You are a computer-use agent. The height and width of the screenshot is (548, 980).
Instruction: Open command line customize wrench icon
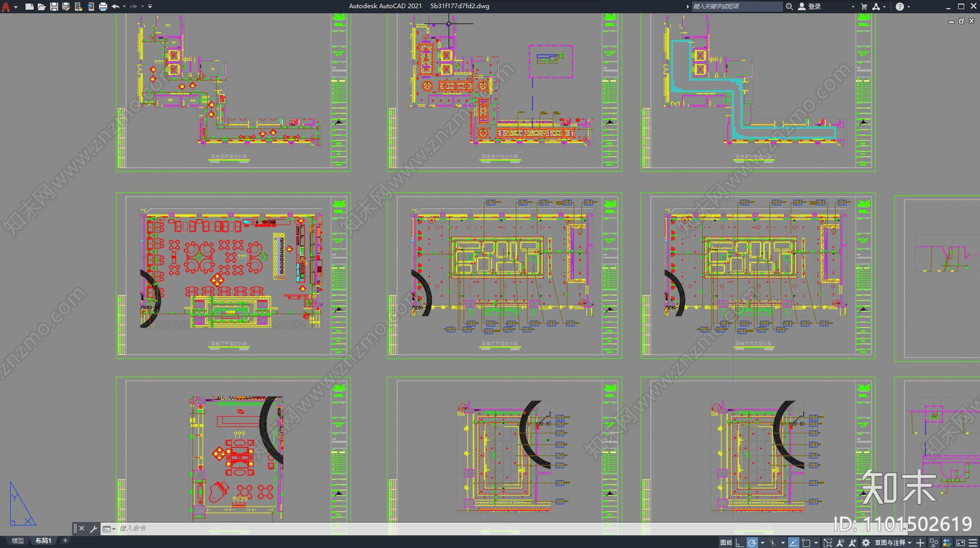coord(94,528)
